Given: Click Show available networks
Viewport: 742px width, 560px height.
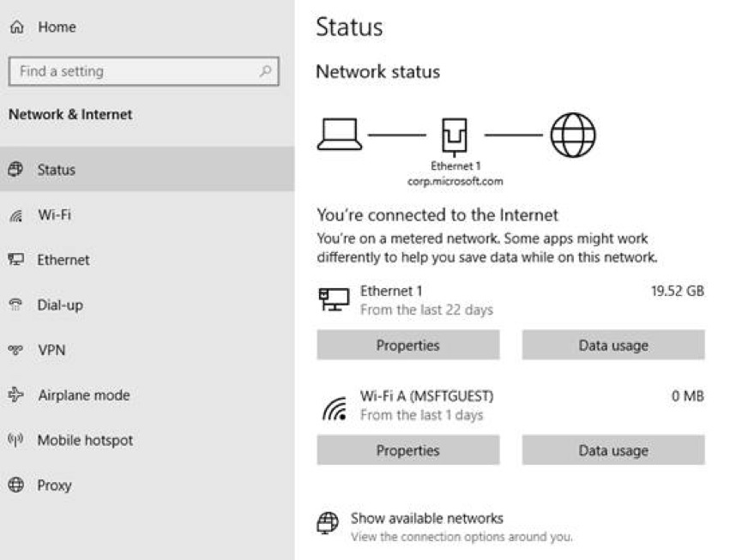Looking at the screenshot, I should [426, 518].
